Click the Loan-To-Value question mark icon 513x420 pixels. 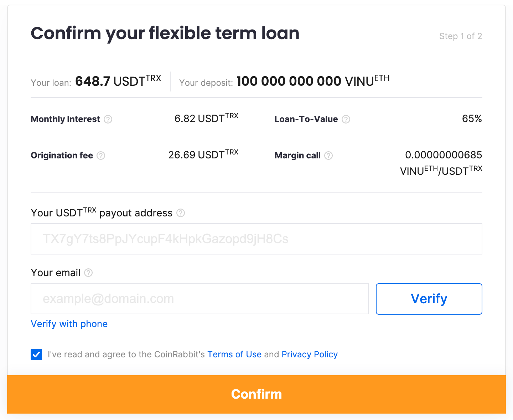[346, 120]
